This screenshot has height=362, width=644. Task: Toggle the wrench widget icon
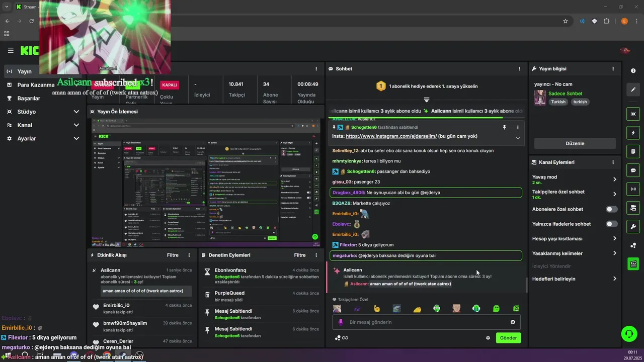tap(633, 226)
